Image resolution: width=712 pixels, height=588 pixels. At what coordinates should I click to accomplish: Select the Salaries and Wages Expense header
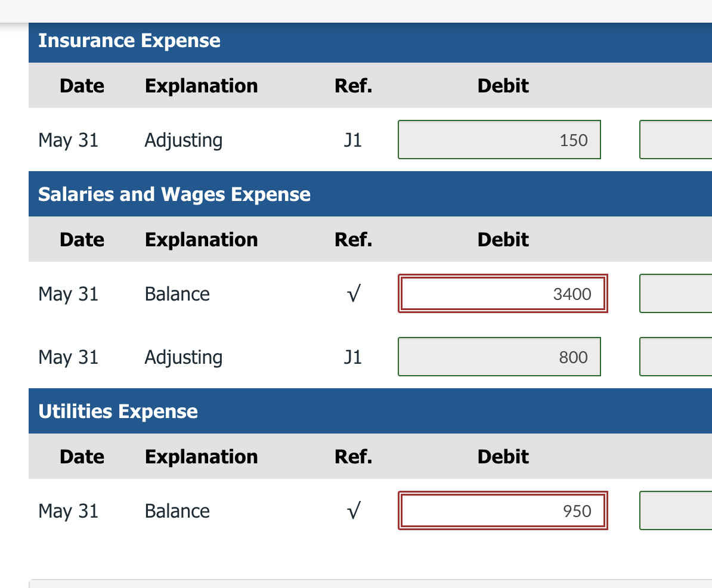tap(174, 194)
